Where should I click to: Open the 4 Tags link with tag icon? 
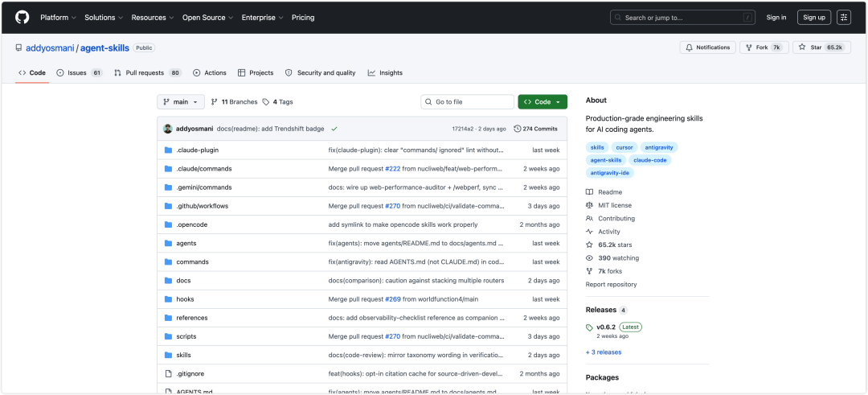tap(278, 102)
